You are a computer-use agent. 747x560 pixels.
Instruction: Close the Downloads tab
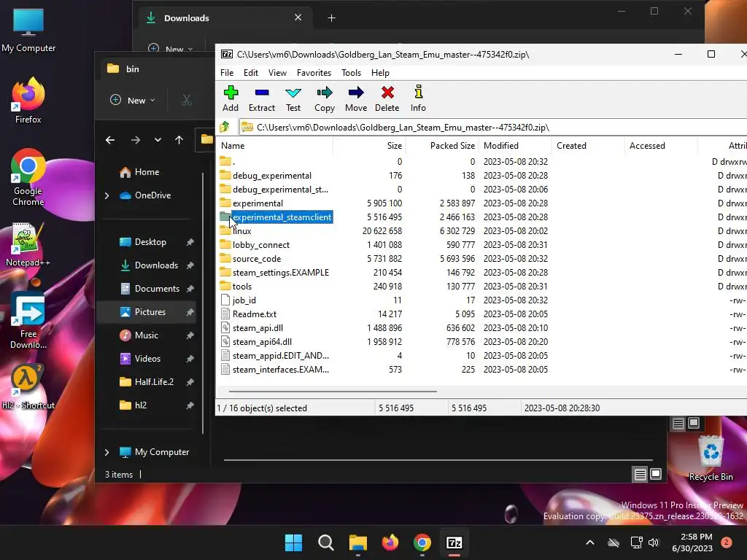[x=298, y=17]
